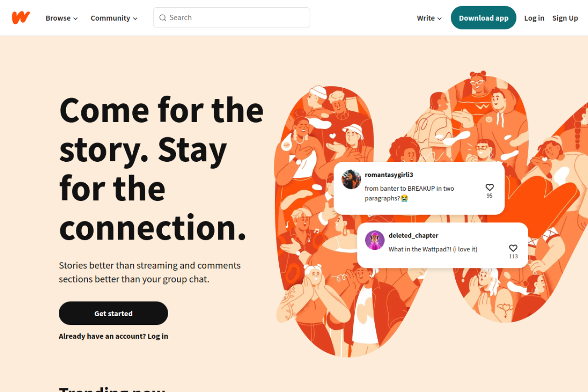Image resolution: width=588 pixels, height=392 pixels.
Task: Select Sign Up in the top bar
Action: (565, 18)
